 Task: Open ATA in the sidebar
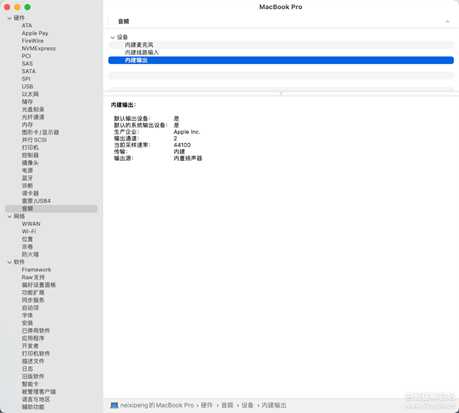[x=27, y=26]
